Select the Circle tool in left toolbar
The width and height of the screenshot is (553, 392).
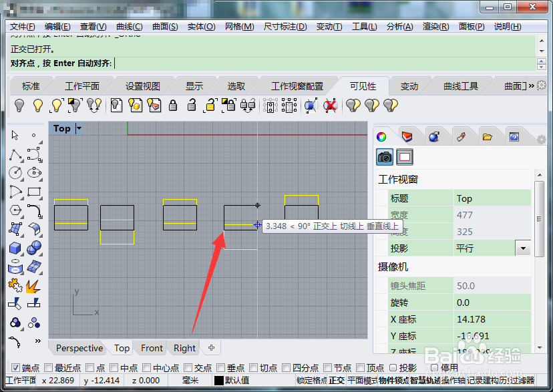click(15, 173)
